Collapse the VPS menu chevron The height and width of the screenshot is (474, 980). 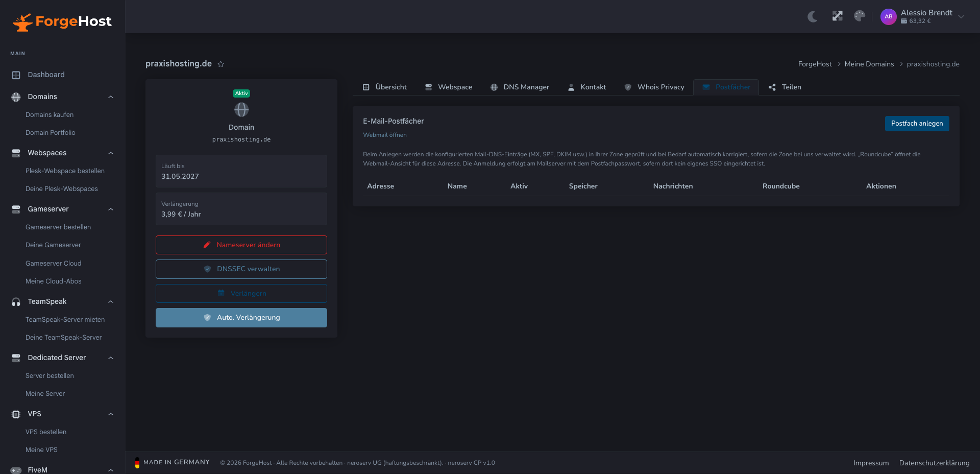pyautogui.click(x=111, y=414)
